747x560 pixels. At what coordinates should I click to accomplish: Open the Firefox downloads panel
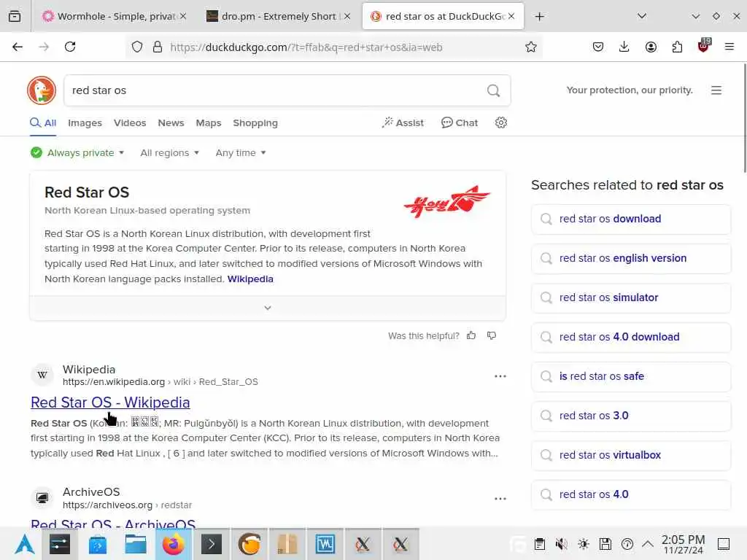[x=624, y=47]
